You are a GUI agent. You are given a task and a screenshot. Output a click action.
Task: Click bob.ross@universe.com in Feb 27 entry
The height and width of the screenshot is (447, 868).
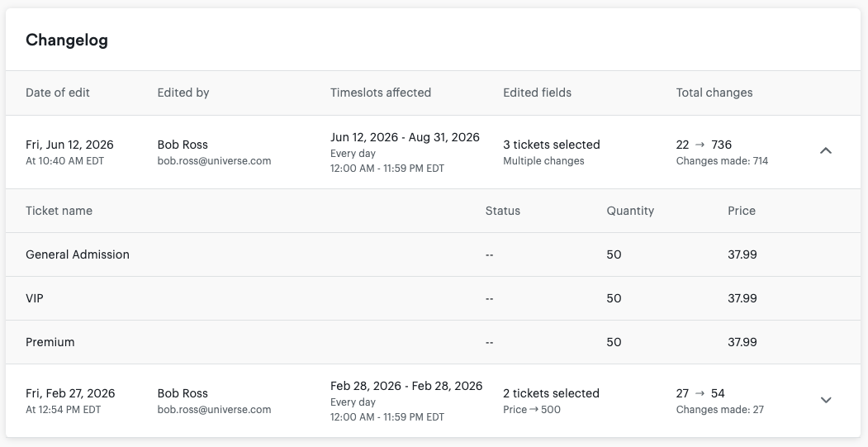[x=214, y=410]
